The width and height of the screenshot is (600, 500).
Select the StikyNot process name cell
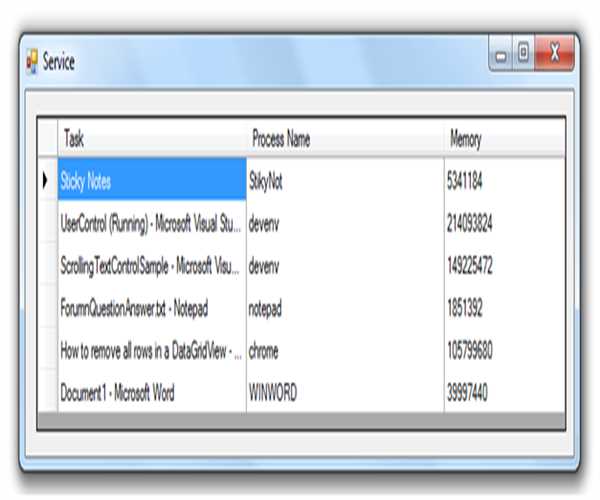(x=344, y=182)
